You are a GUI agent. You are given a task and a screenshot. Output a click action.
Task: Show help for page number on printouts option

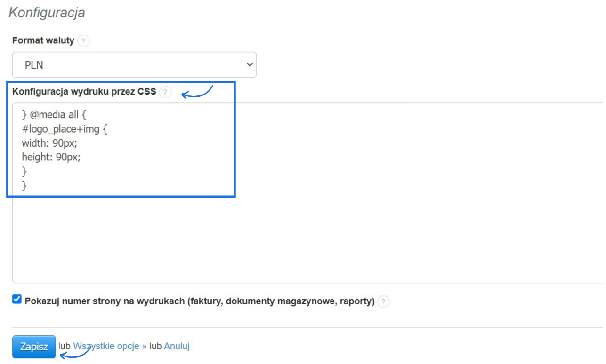tap(384, 301)
